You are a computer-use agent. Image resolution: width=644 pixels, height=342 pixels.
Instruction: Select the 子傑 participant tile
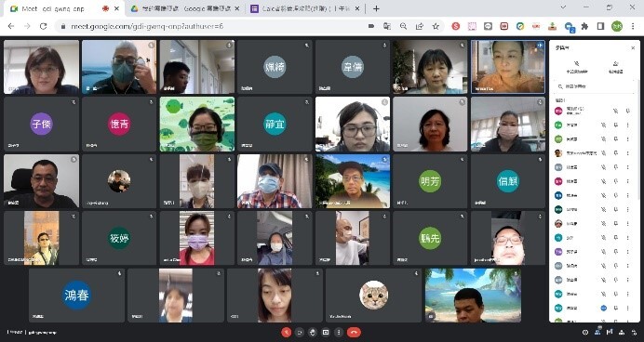[41, 124]
